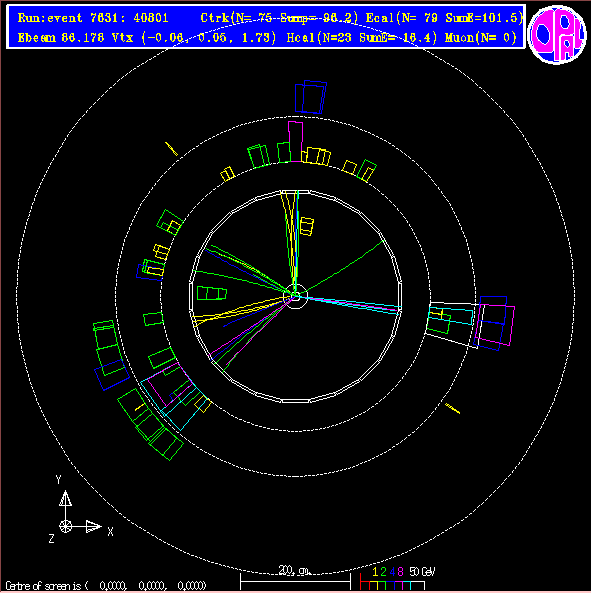The height and width of the screenshot is (593, 591).
Task: Click the green boxes inside tracker at left
Action: click(212, 293)
